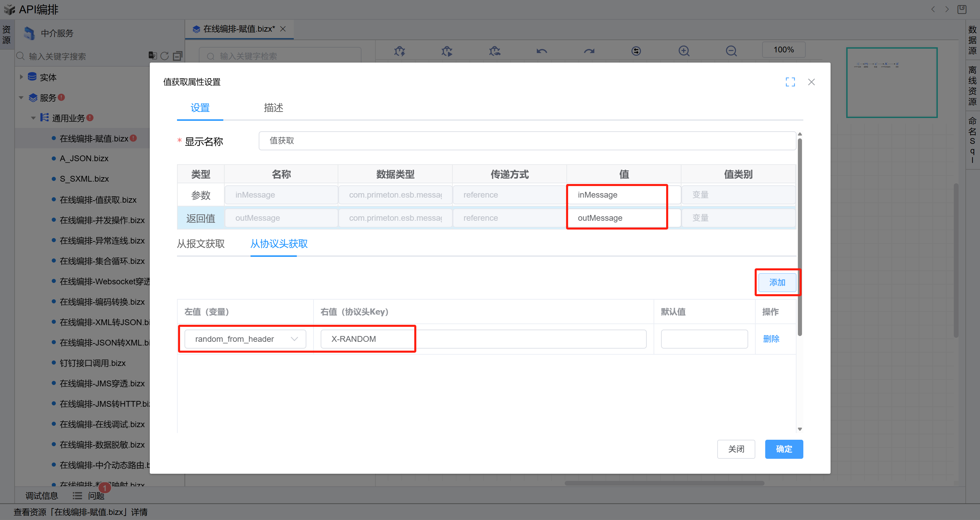Click the 添加 button
The height and width of the screenshot is (520, 980).
coord(777,282)
